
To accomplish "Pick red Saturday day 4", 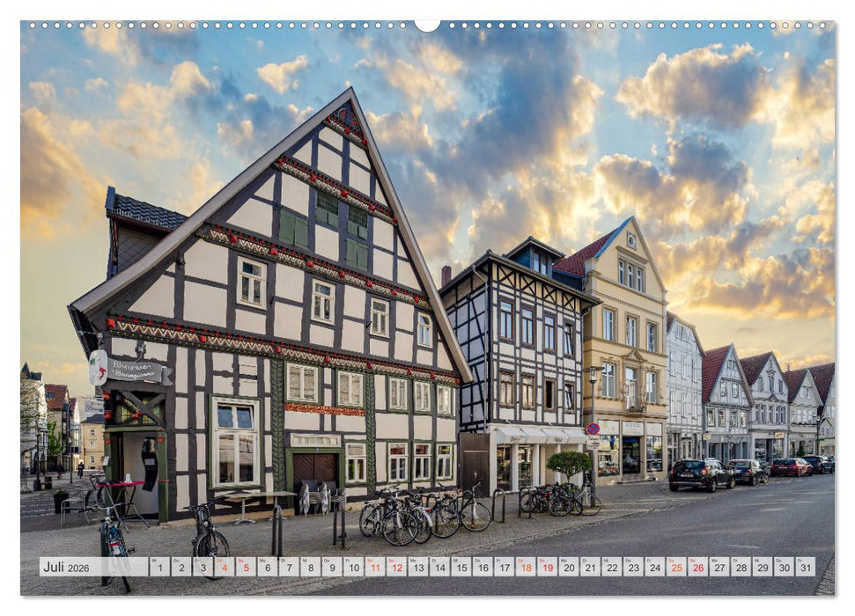I will click(x=224, y=567).
